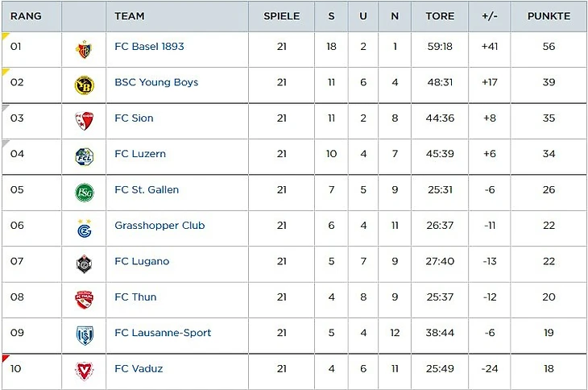Viewport: 588px width, 390px height.
Task: Select the FC Lugano team name
Action: 142,262
